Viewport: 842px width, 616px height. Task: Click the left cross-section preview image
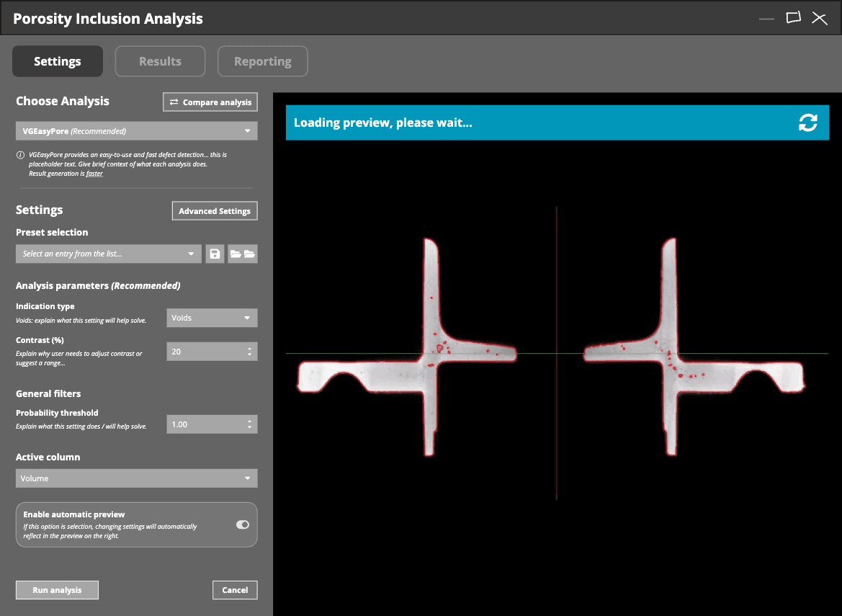[407, 348]
